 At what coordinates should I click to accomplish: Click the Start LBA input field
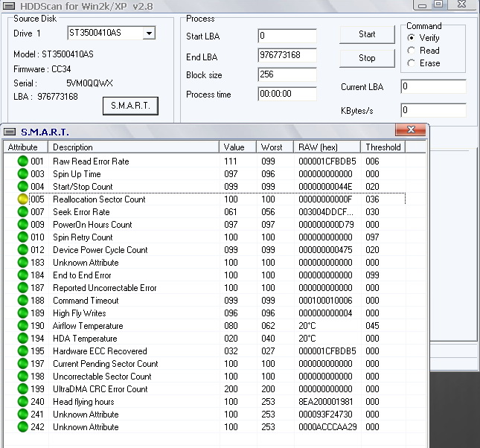(287, 36)
